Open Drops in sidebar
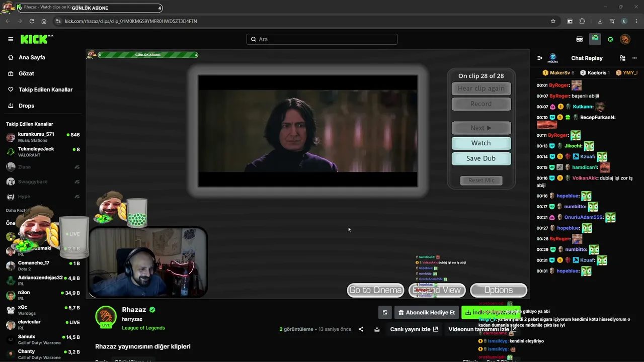The height and width of the screenshot is (362, 644). [x=26, y=106]
